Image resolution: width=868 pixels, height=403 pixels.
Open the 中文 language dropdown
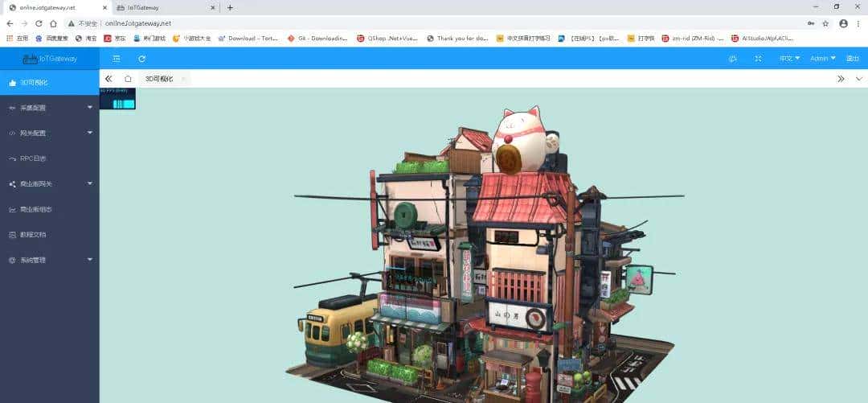click(x=789, y=58)
